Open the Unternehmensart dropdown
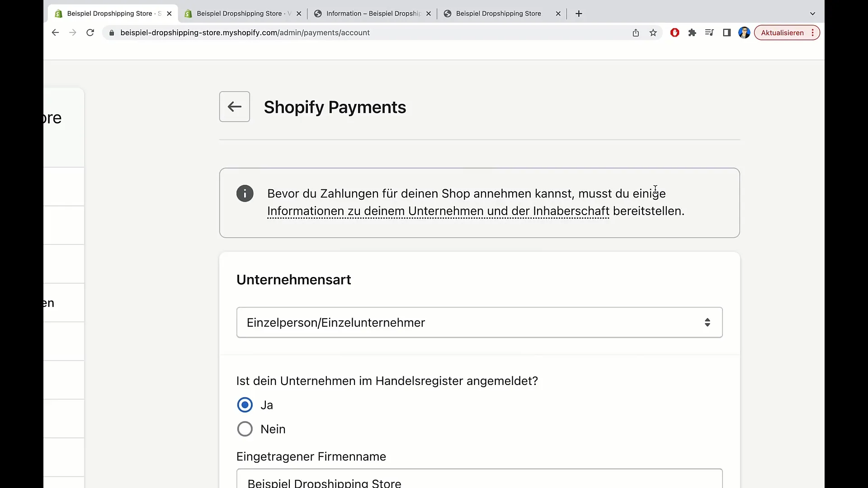This screenshot has width=868, height=488. 479,322
